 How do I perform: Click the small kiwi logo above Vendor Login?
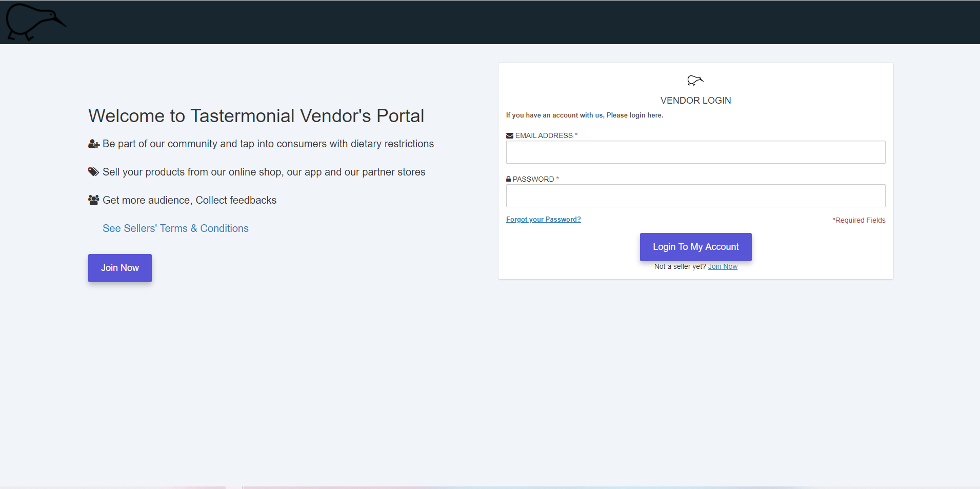click(x=695, y=80)
